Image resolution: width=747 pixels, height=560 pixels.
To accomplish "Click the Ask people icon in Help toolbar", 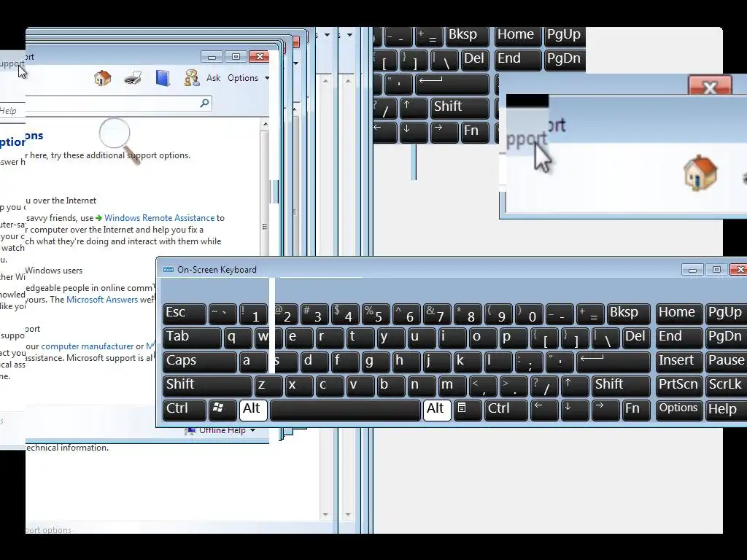I will [192, 77].
